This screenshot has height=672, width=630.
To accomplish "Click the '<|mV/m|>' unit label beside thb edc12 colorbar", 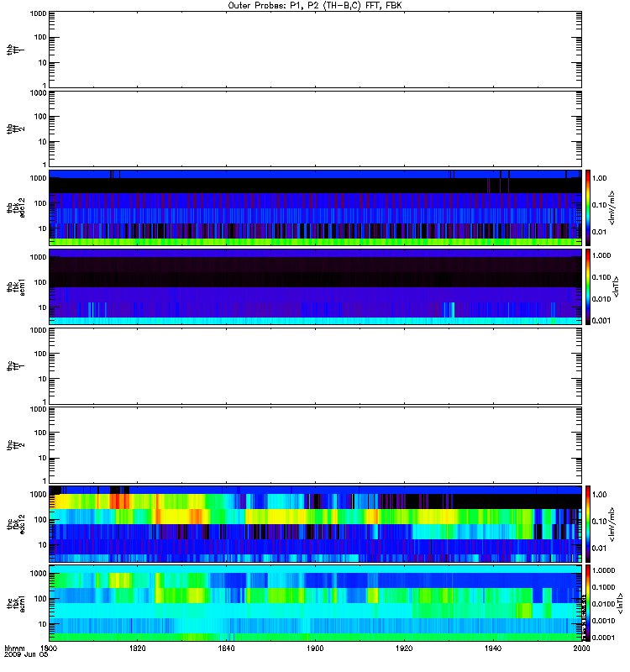I will (x=612, y=207).
